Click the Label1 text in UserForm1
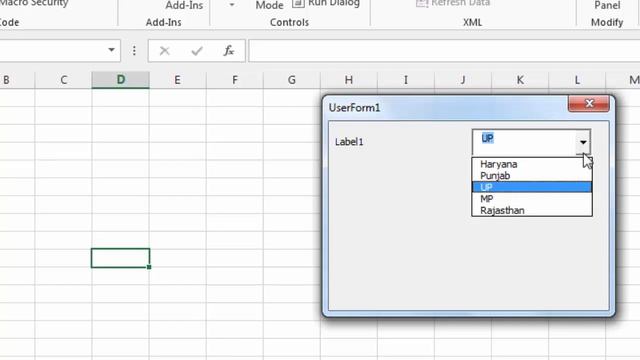 point(349,142)
